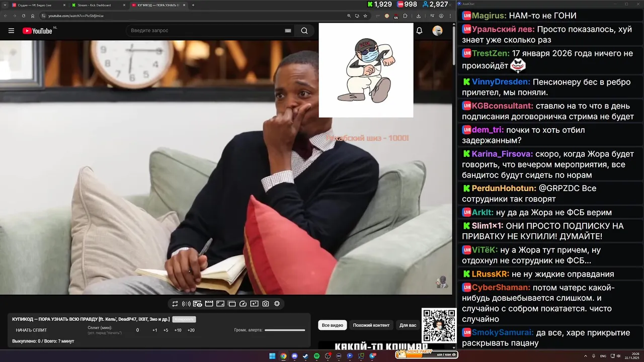644x362 pixels.
Task: Open Spotify from the taskbar
Action: [x=316, y=356]
